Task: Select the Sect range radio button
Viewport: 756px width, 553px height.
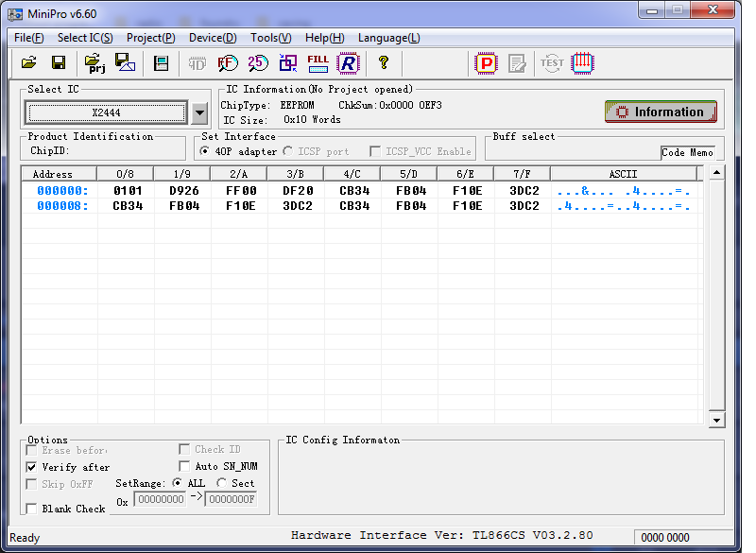Action: [x=222, y=483]
